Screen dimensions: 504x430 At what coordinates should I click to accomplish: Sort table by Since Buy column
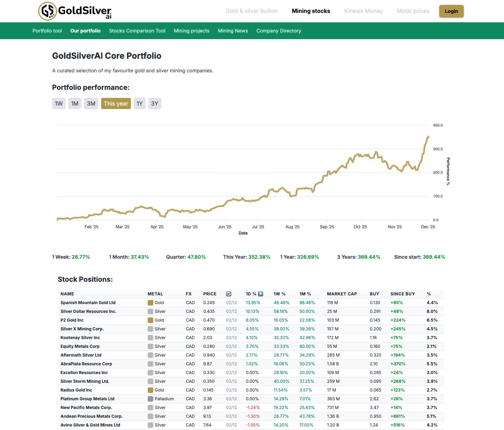402,294
